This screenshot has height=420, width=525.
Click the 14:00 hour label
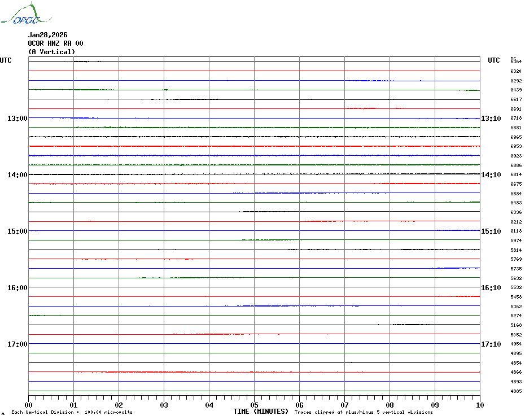[x=17, y=175]
